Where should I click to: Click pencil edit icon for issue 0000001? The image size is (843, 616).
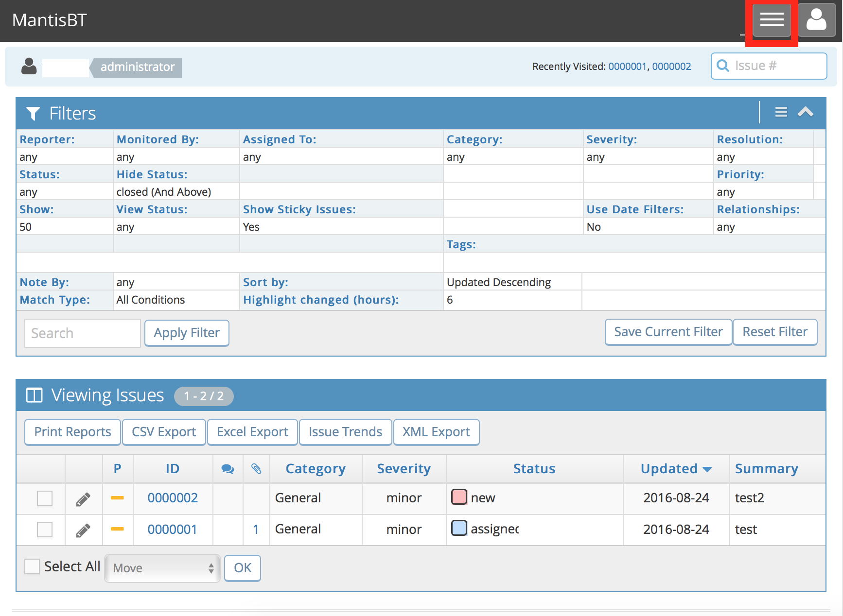click(x=83, y=530)
